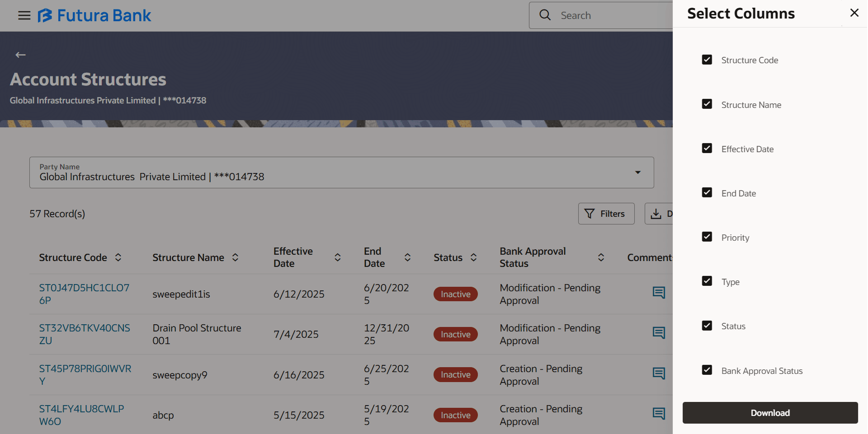Sort by Structure Name column
The width and height of the screenshot is (868, 434).
pyautogui.click(x=235, y=257)
